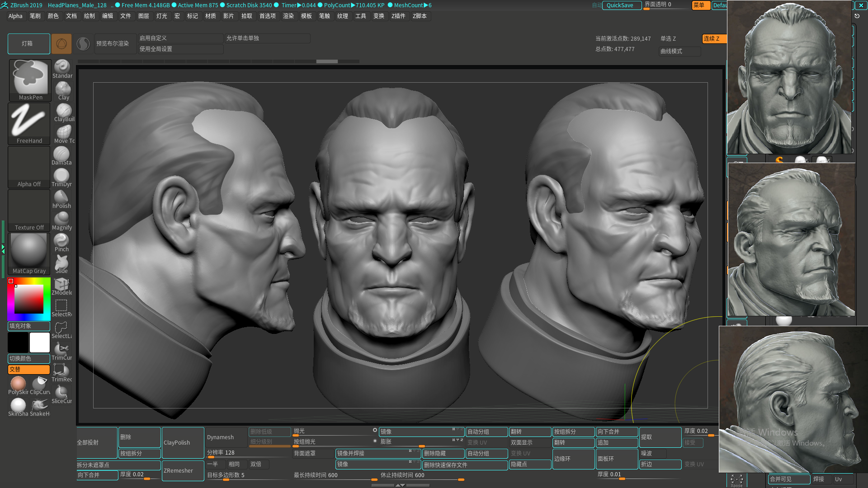The width and height of the screenshot is (868, 488).
Task: Select the TrimRect brush
Action: [x=61, y=373]
